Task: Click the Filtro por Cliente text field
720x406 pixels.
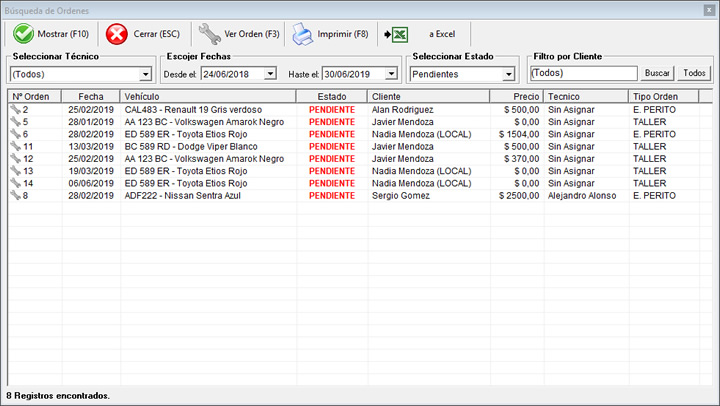Action: 584,73
